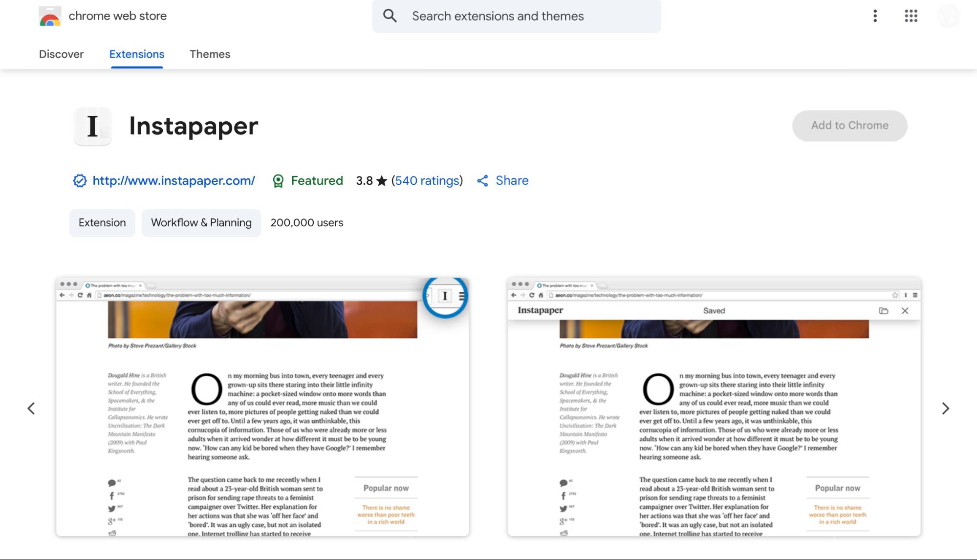Click the search magnifier icon

click(x=390, y=16)
